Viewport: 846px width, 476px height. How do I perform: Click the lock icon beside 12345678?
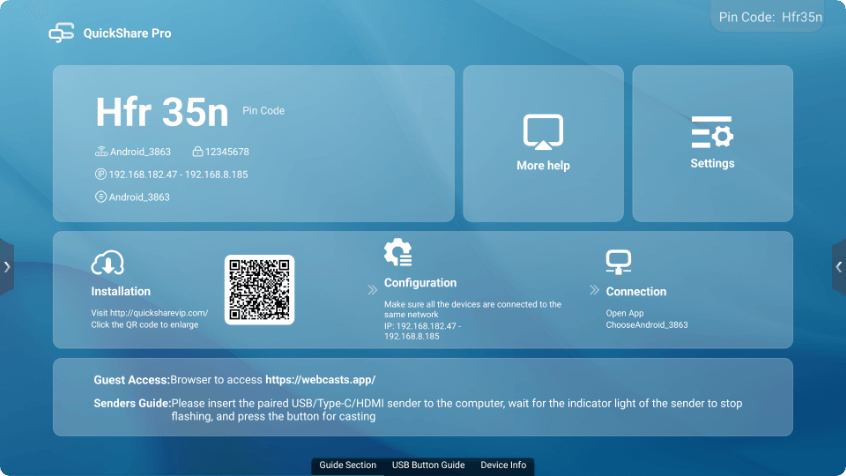coord(197,152)
